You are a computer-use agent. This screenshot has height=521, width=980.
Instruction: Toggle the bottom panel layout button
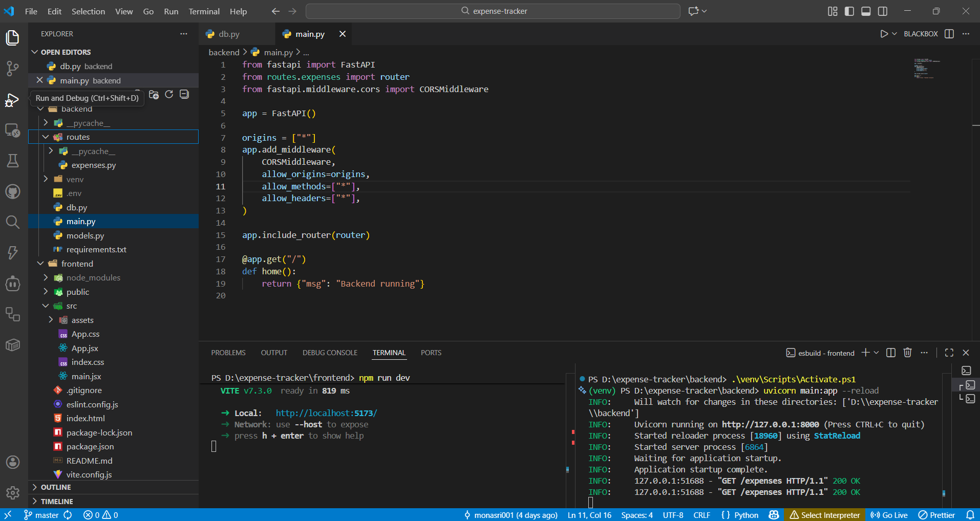click(x=866, y=11)
